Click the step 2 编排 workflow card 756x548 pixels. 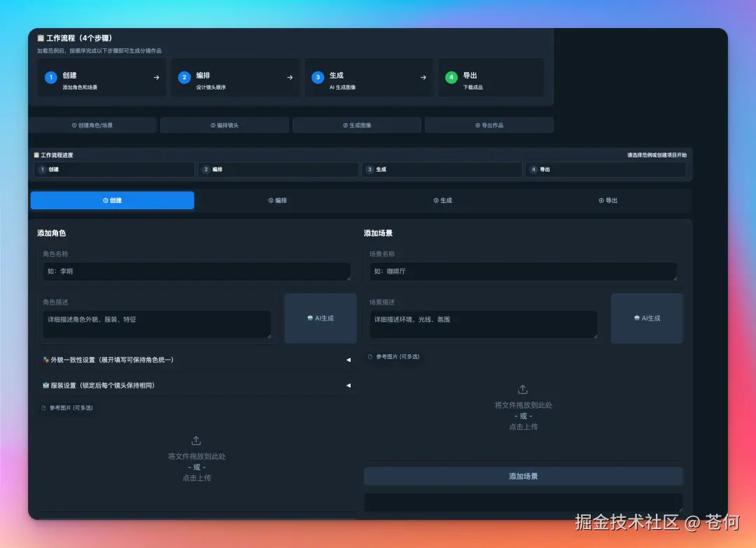point(236,78)
